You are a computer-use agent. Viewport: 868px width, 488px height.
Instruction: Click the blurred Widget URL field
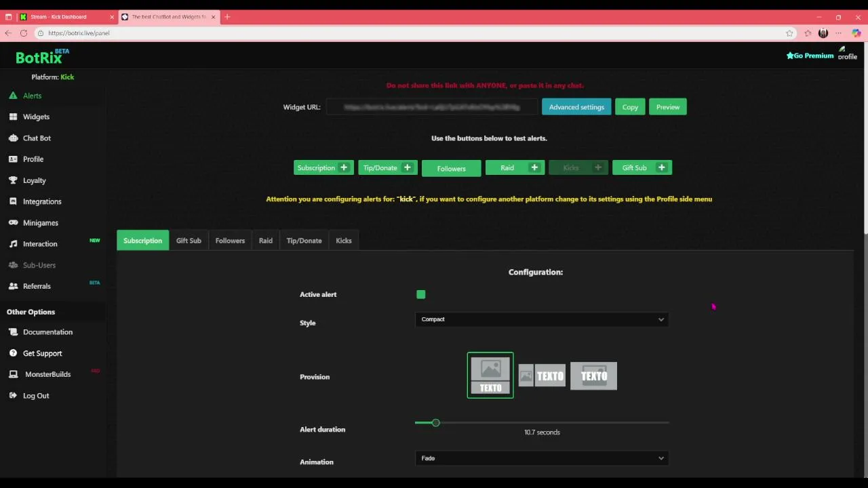coord(432,107)
